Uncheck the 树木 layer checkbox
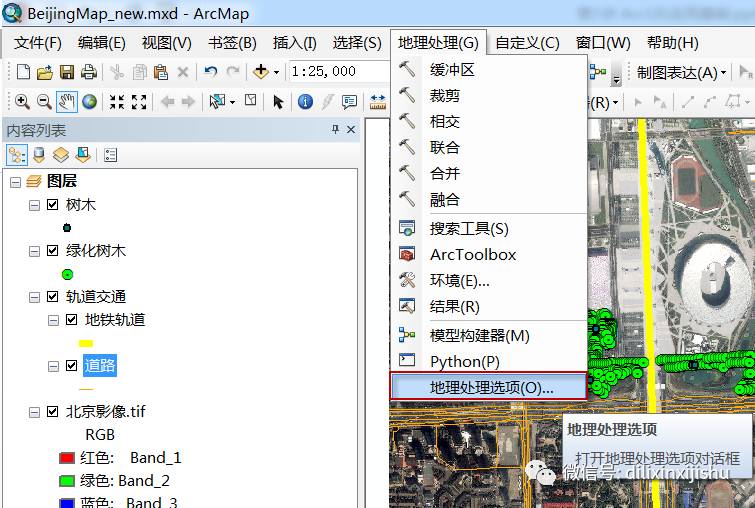This screenshot has width=755, height=508. [x=52, y=205]
